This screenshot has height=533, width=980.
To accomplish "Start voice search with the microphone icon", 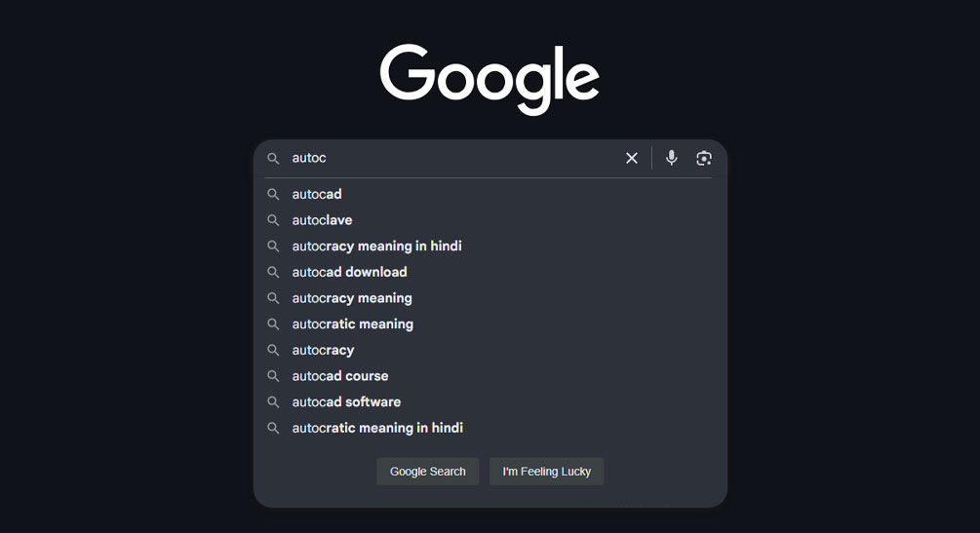I will coord(671,158).
